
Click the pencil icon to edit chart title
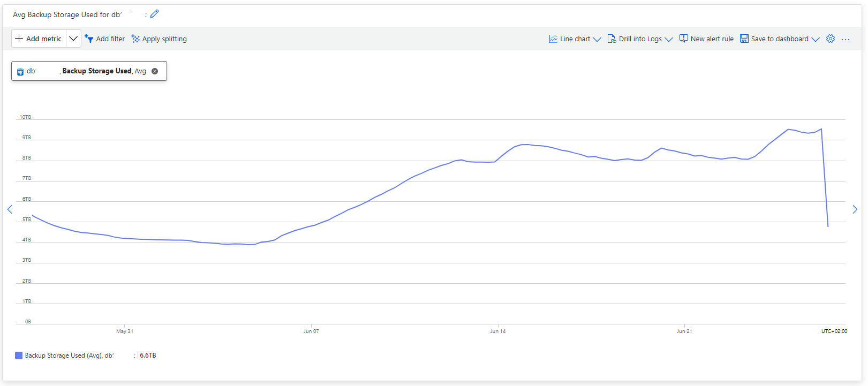pyautogui.click(x=154, y=14)
